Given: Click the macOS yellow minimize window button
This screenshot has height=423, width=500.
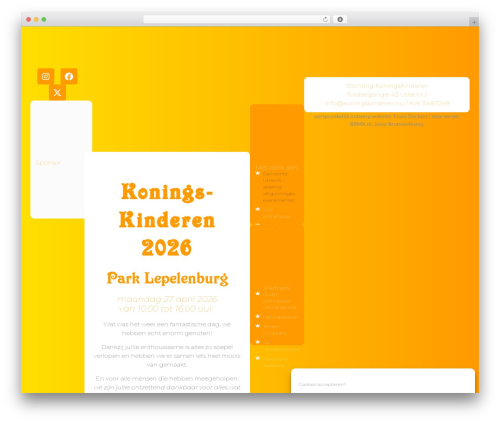Looking at the screenshot, I should point(36,19).
